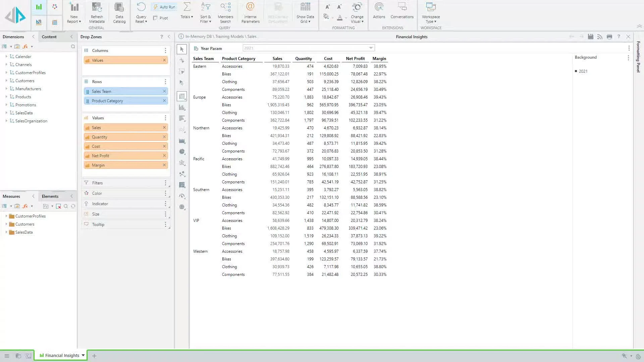Click the save icon in report header

(590, 37)
